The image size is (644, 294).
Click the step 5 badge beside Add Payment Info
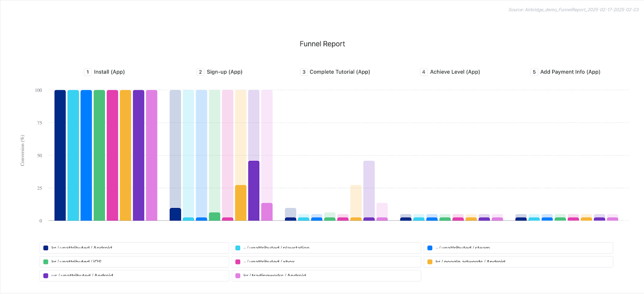coord(534,72)
